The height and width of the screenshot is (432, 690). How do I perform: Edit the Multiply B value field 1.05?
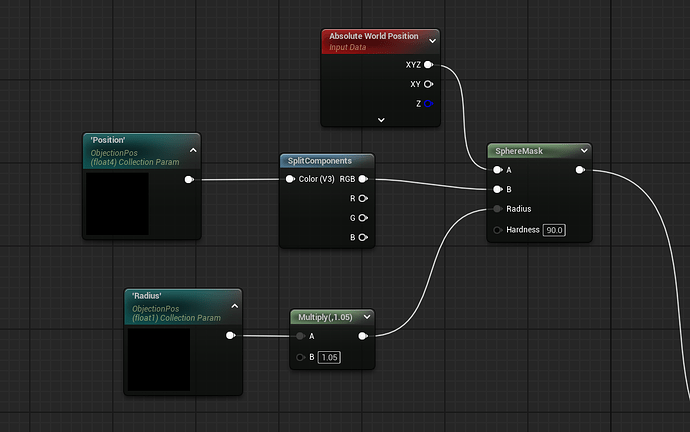[331, 357]
